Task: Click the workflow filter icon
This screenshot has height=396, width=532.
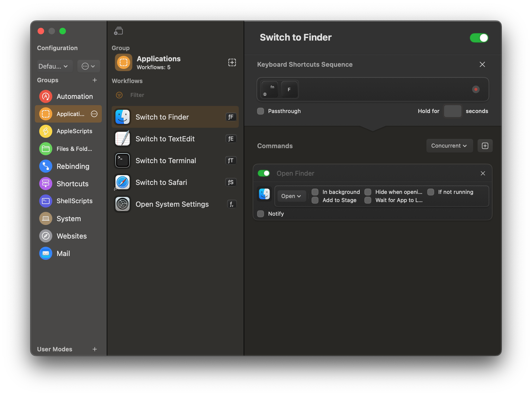Action: [119, 95]
